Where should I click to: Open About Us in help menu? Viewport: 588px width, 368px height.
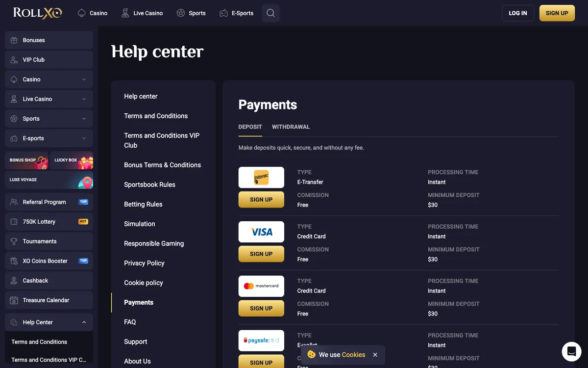(x=137, y=361)
